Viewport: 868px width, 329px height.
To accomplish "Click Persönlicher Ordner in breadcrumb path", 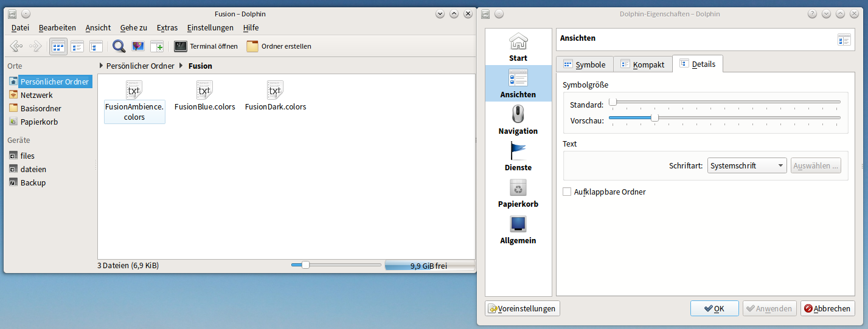I will pyautogui.click(x=141, y=66).
